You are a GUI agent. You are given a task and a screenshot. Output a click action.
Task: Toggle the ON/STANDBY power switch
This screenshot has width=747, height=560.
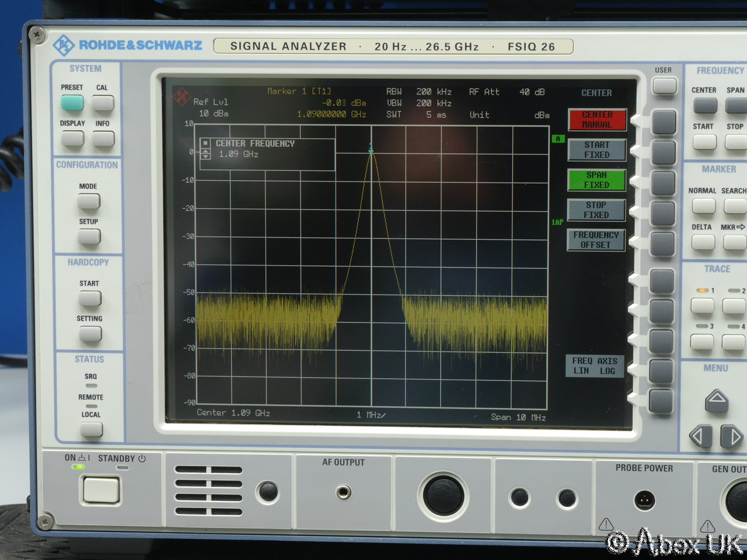(x=101, y=489)
